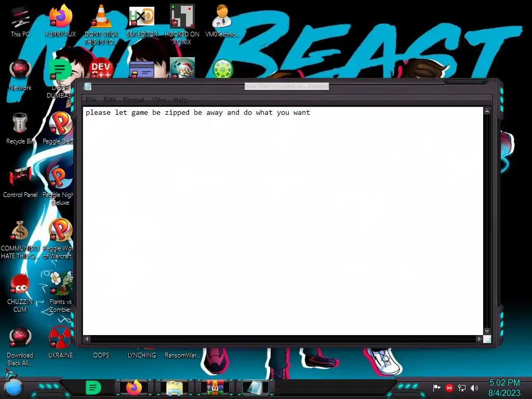Open the Control Panel desktop icon

[x=20, y=182]
